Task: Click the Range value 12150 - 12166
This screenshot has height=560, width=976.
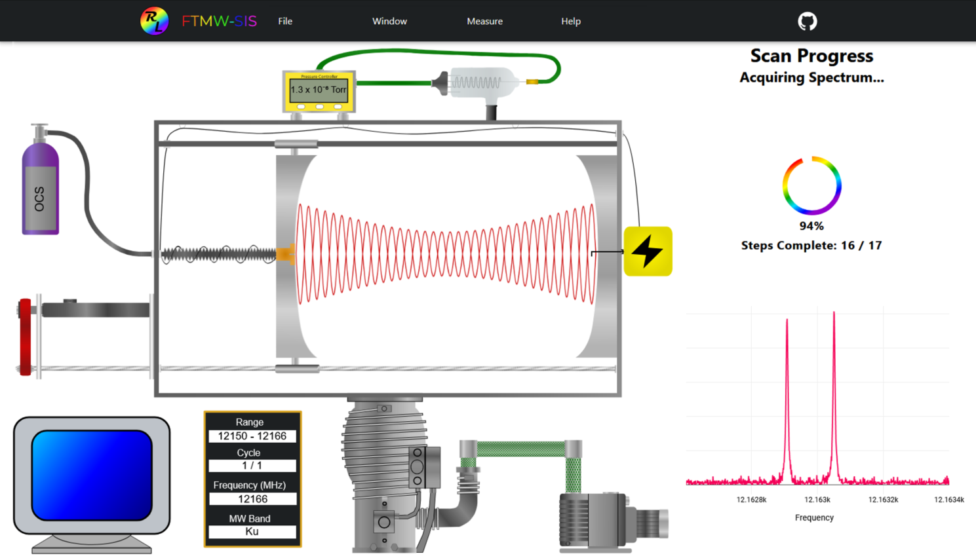Action: click(x=252, y=436)
